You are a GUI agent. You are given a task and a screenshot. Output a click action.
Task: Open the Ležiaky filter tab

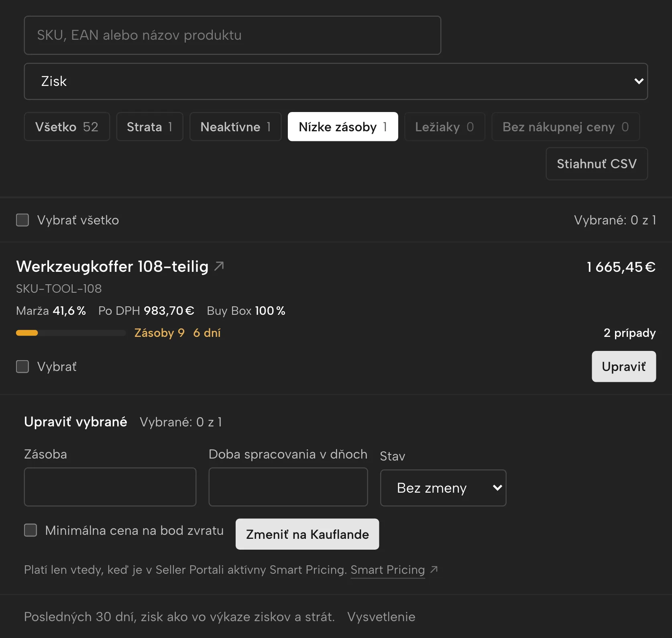click(445, 127)
